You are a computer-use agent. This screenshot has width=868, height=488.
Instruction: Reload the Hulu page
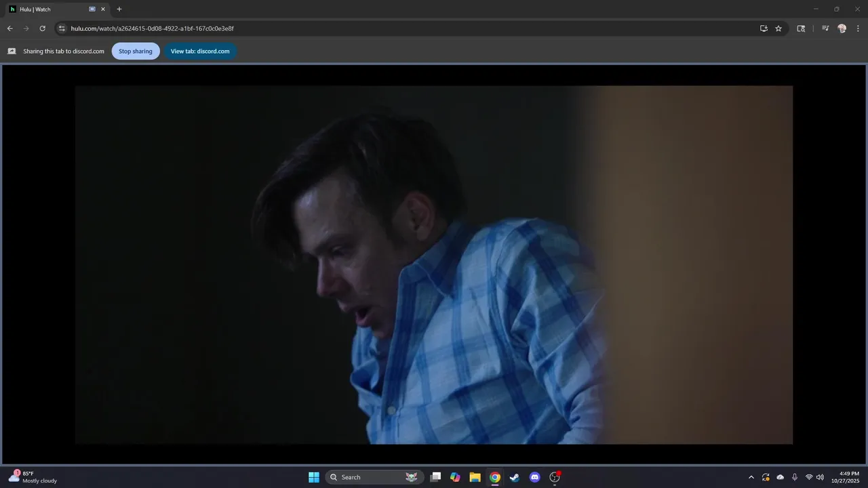[42, 28]
